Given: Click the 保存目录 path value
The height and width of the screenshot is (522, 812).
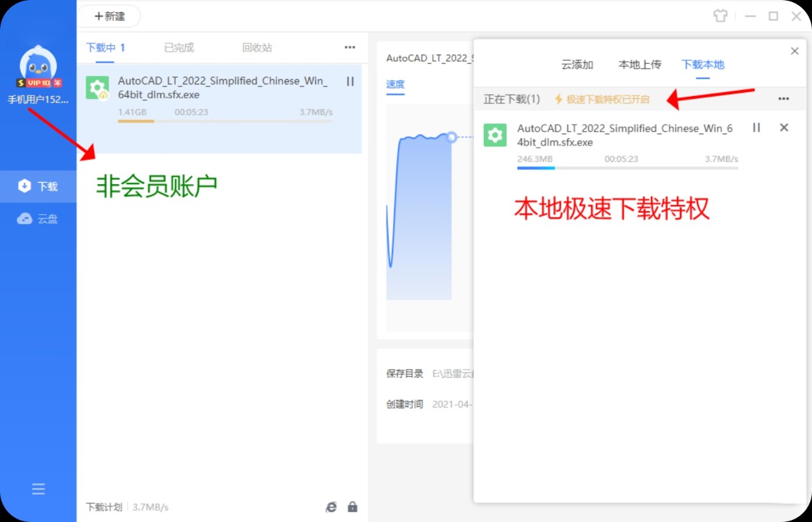Looking at the screenshot, I should click(452, 373).
